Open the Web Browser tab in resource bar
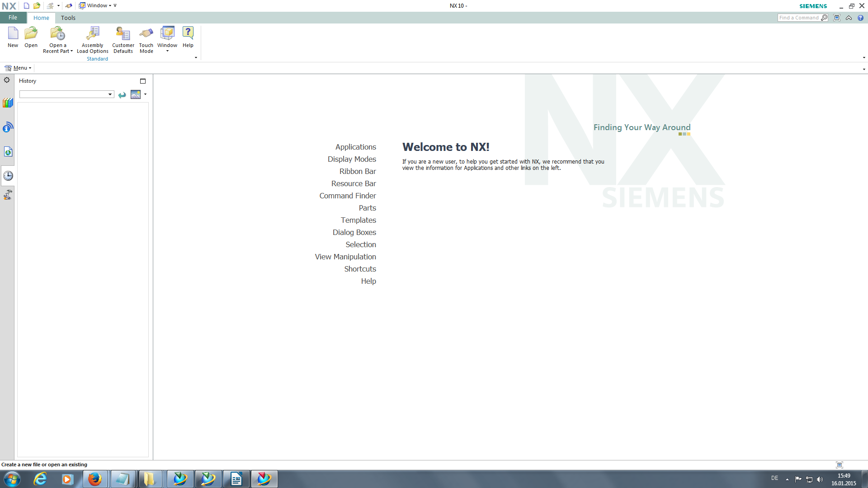The height and width of the screenshot is (488, 868). (8, 151)
